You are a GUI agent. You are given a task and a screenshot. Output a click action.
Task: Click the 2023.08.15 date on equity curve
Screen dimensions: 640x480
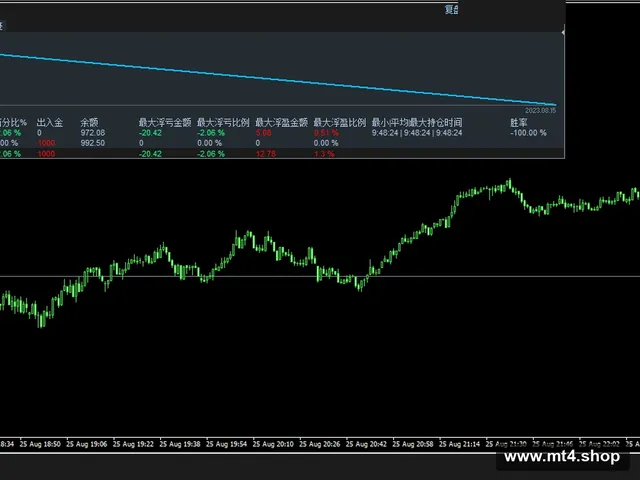540,111
